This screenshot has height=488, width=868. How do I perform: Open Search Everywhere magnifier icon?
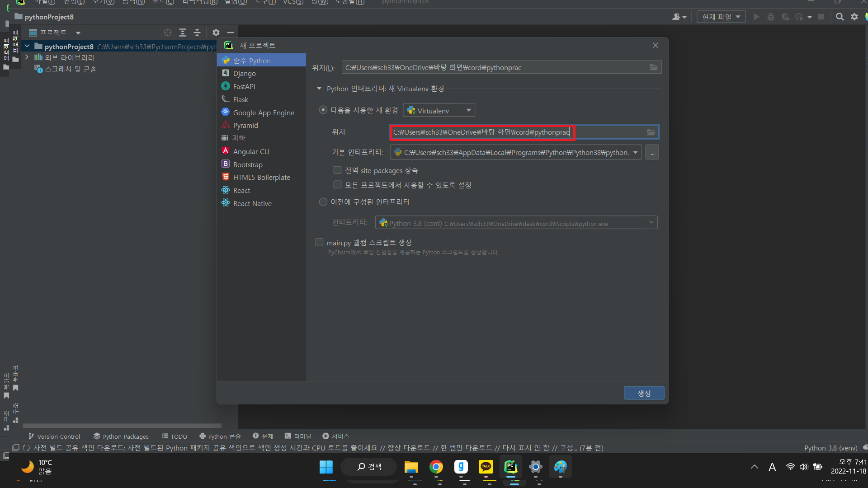click(840, 17)
